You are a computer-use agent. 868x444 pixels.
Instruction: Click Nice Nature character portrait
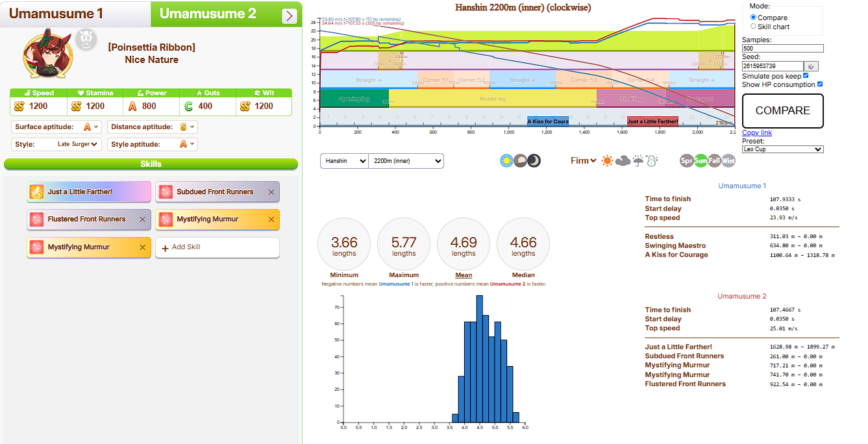pos(47,53)
